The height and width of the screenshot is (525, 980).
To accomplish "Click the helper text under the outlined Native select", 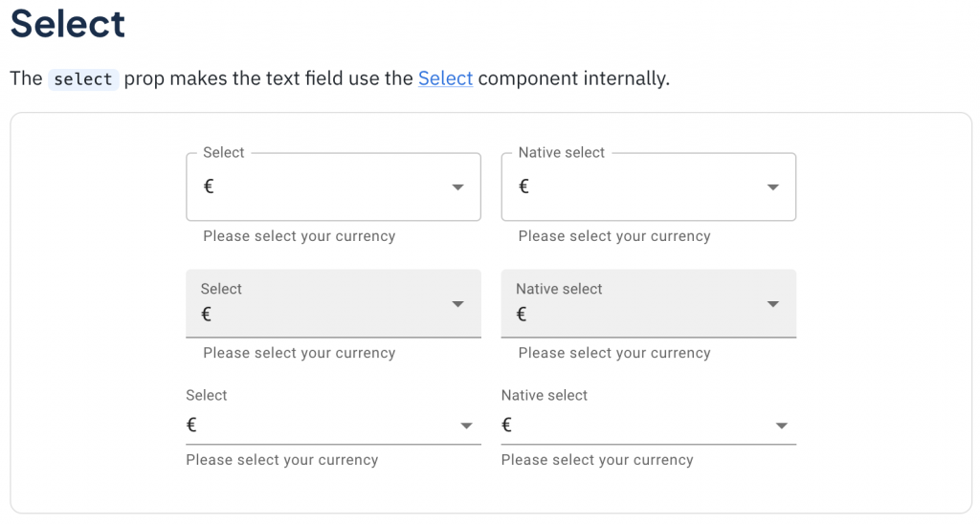I will point(613,236).
